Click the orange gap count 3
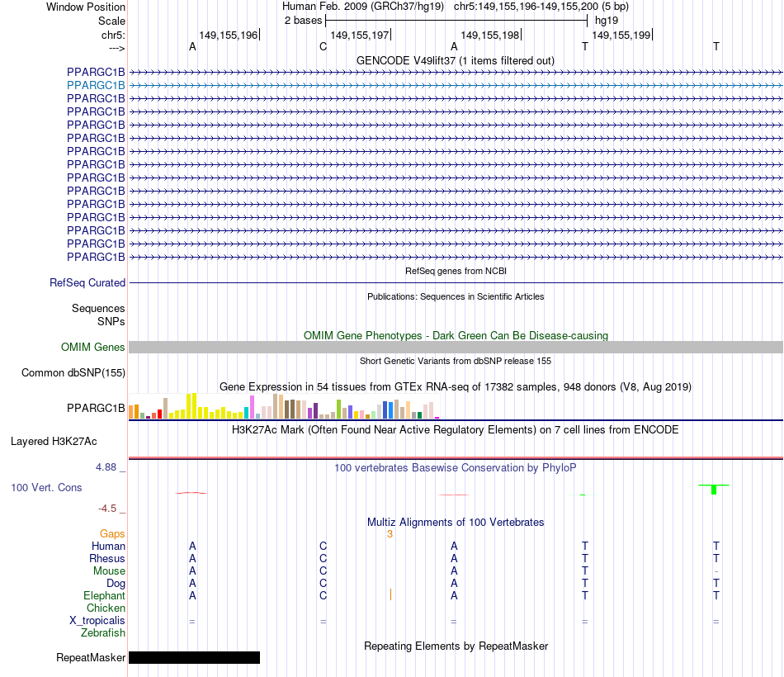 390,534
